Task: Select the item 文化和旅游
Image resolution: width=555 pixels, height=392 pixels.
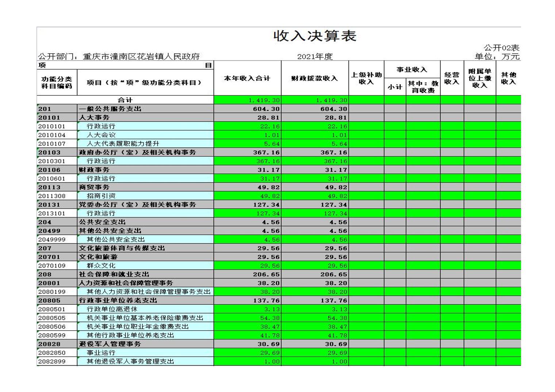Action: click(98, 257)
